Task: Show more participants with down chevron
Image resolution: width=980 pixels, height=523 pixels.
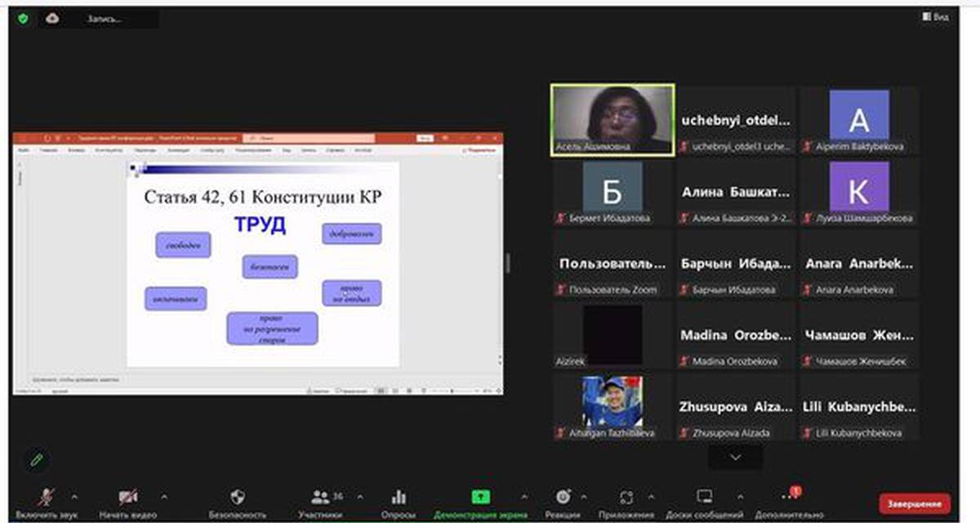Action: tap(735, 458)
